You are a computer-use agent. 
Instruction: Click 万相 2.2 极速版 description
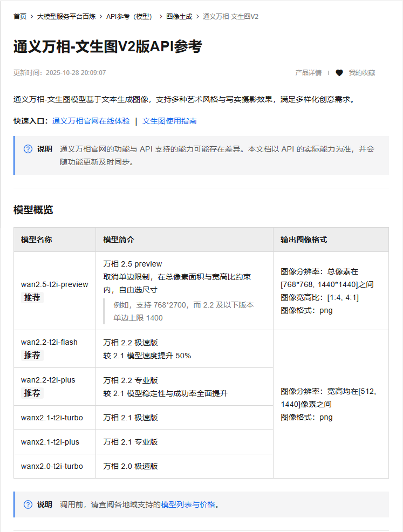tap(131, 343)
